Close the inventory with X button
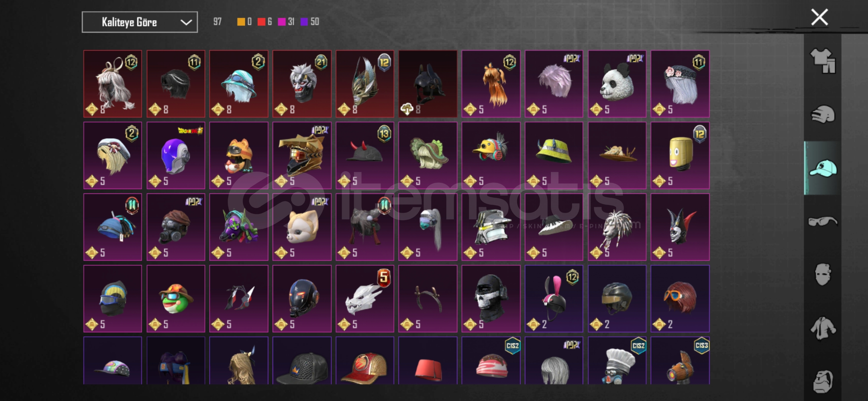This screenshot has width=868, height=401. (819, 17)
